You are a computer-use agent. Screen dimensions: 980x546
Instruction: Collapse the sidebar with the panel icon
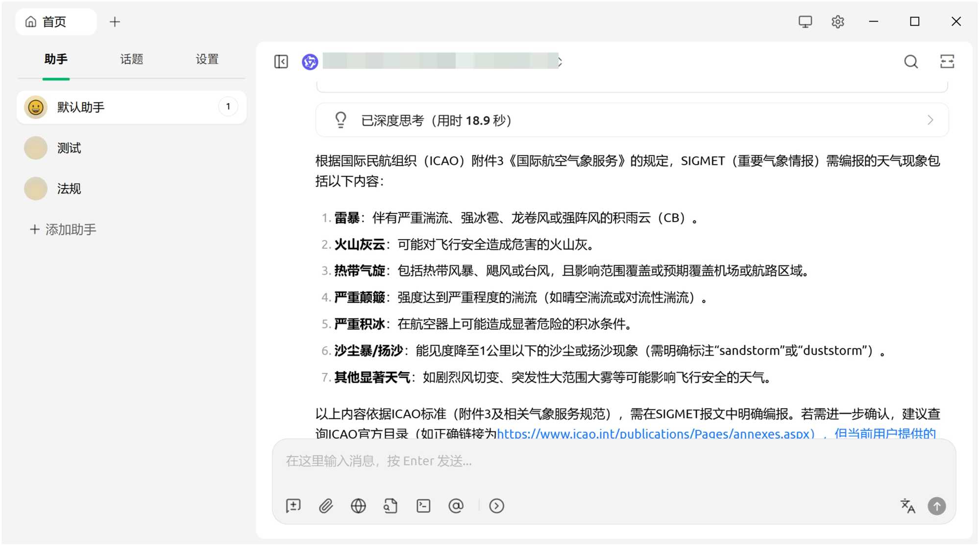281,62
